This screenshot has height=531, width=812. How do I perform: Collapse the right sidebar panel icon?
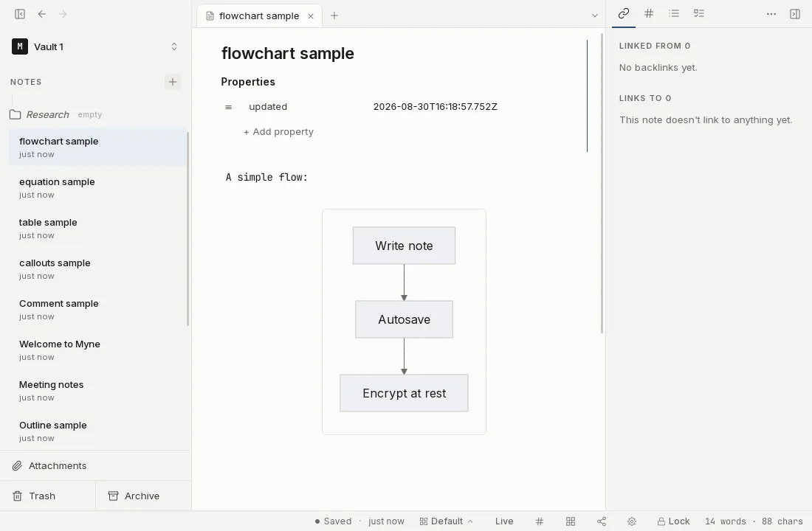[x=795, y=14]
